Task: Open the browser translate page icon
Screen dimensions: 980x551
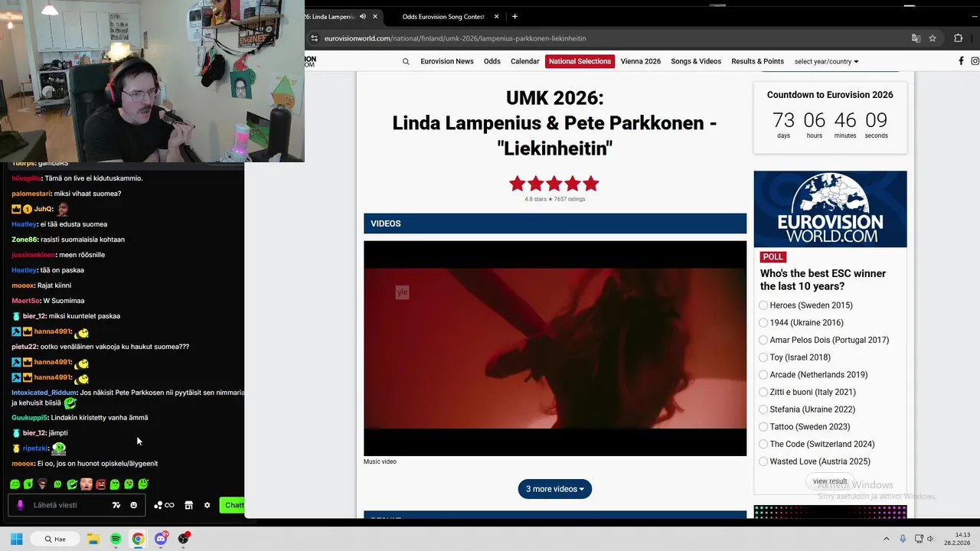Action: click(x=916, y=38)
